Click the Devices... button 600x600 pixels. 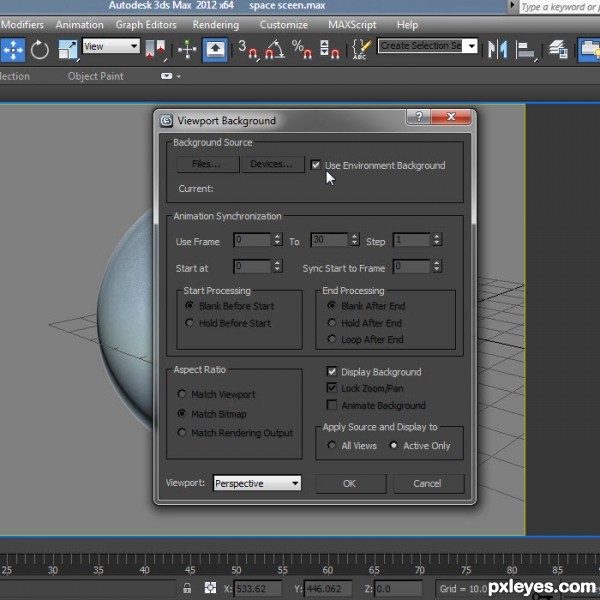coord(273,164)
